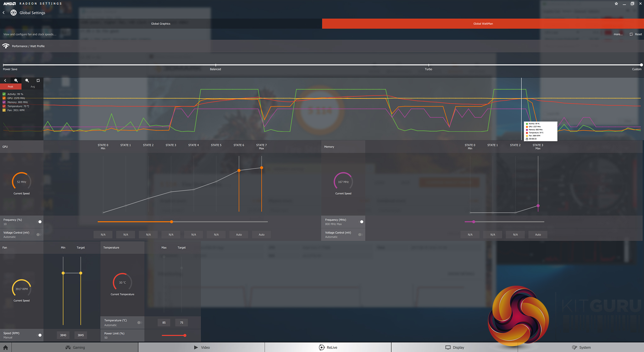The image size is (644, 352).
Task: Uncheck the Temperature graph checkbox
Action: point(4,106)
